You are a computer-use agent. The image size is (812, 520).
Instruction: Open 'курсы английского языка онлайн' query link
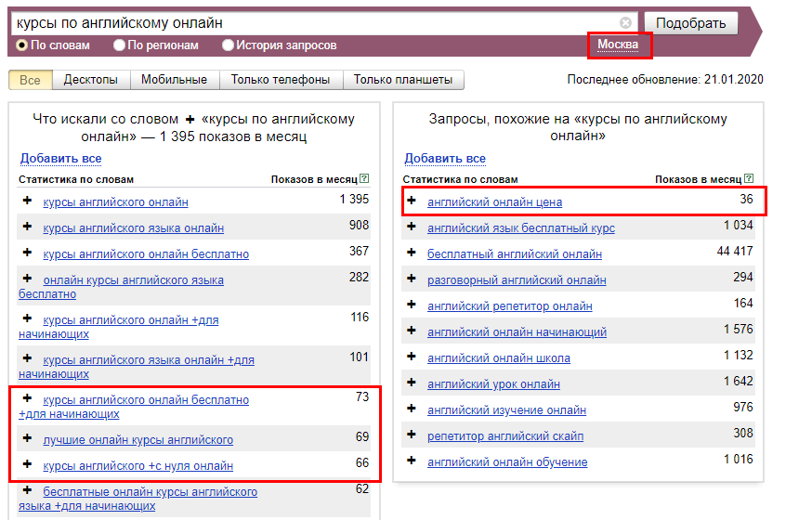[x=134, y=228]
